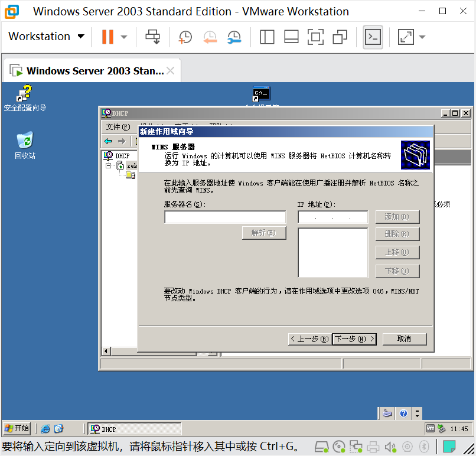Open the power options dropdown arrow

pyautogui.click(x=123, y=37)
